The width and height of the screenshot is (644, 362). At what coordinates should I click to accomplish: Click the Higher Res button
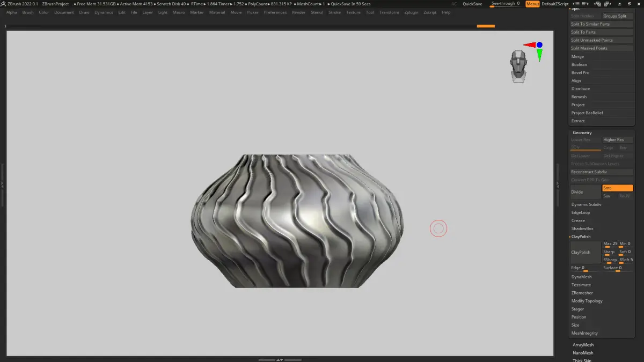click(618, 139)
